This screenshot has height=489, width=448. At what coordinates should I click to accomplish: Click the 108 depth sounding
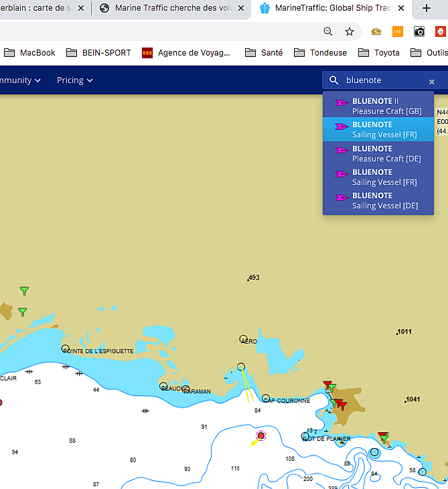click(290, 459)
